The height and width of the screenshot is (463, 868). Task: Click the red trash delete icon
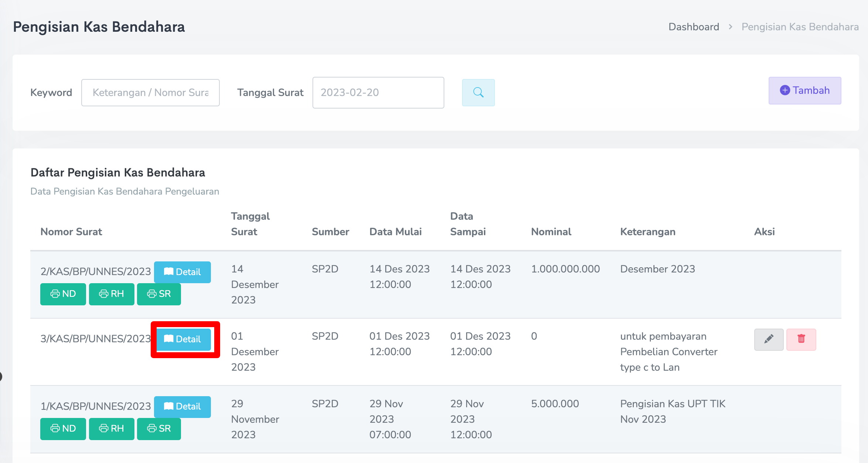pos(801,339)
